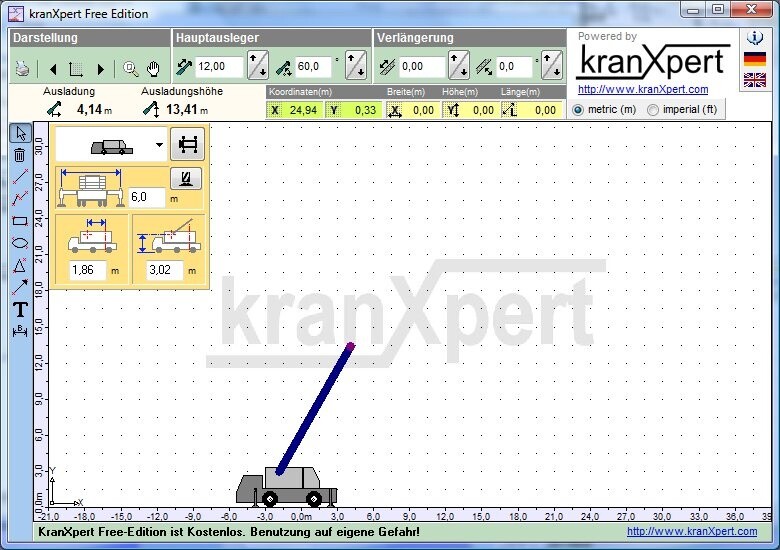780x550 pixels.
Task: Select the pointer arrow tool
Action: click(20, 133)
